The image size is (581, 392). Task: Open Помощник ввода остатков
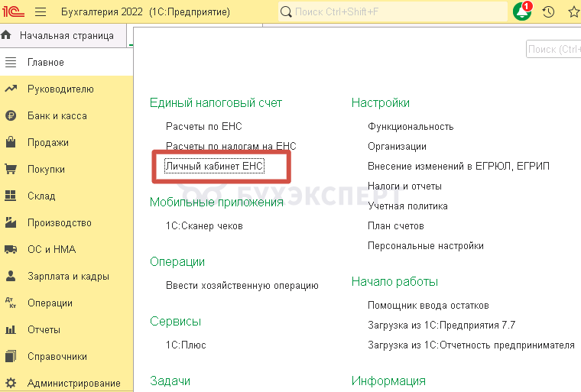428,306
